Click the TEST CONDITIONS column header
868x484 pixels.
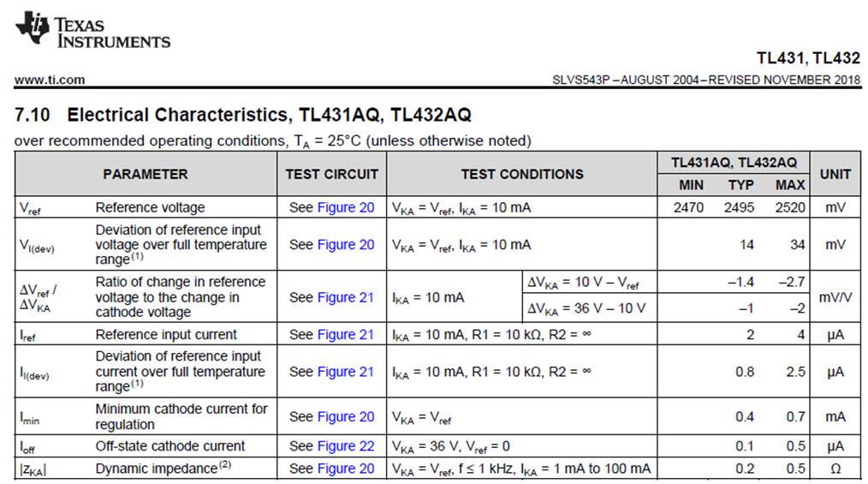tap(522, 174)
